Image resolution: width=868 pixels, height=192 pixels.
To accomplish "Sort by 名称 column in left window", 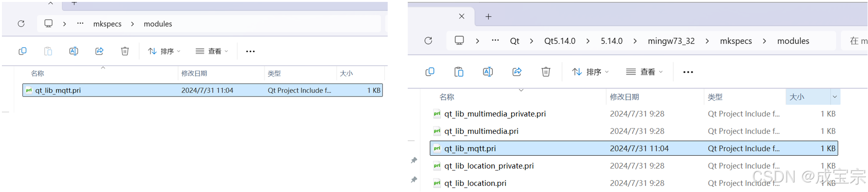I will 37,74.
